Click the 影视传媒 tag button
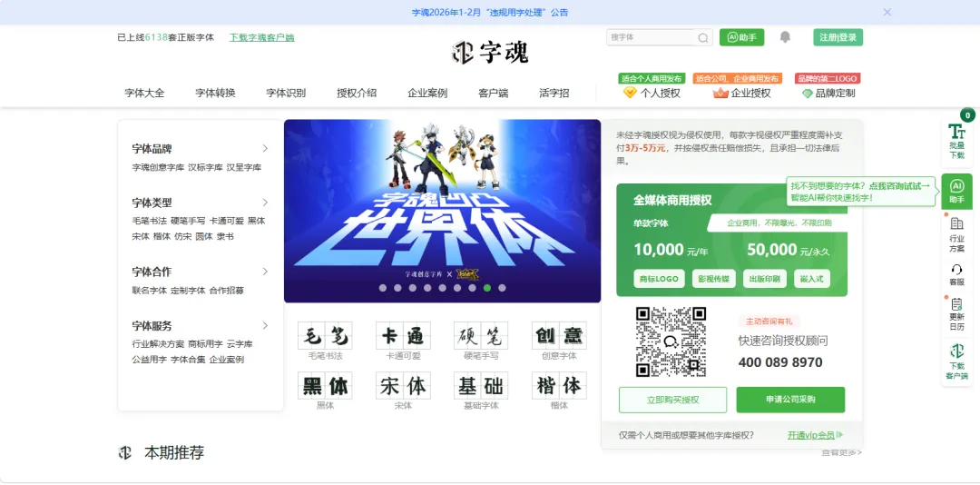 tap(714, 279)
